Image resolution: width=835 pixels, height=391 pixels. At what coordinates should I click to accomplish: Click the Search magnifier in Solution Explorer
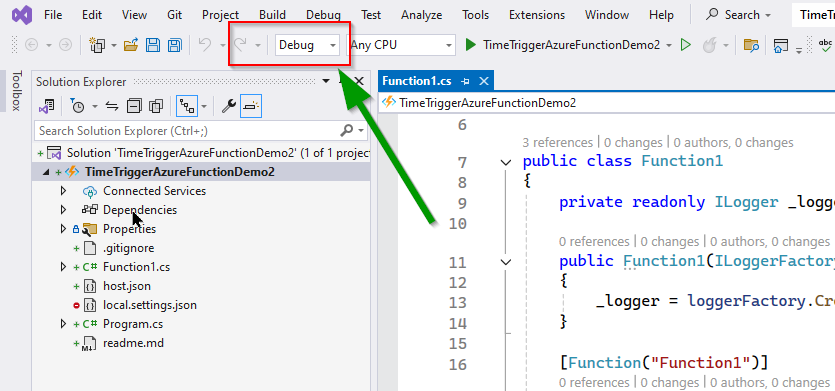347,130
